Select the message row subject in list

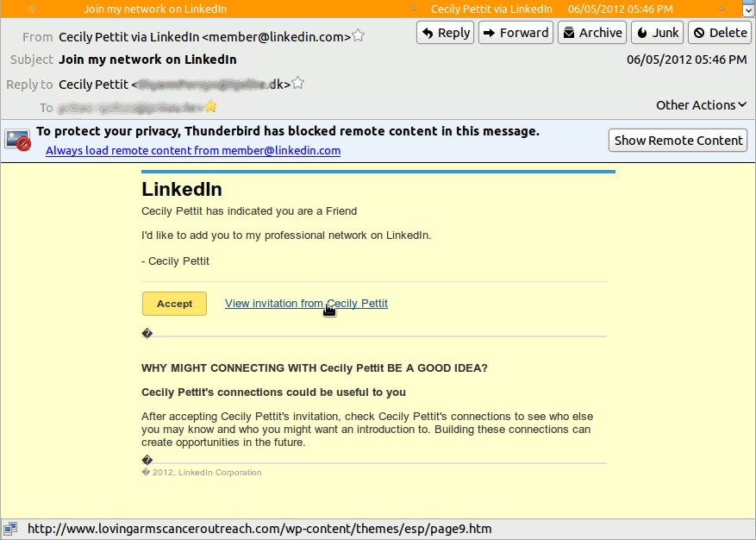[155, 9]
